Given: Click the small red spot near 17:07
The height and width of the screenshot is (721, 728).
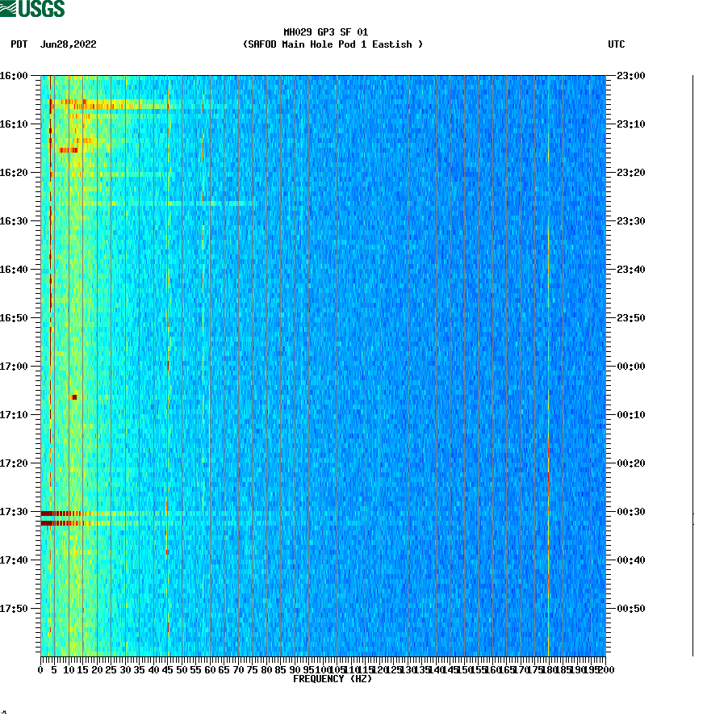Looking at the screenshot, I should (75, 396).
